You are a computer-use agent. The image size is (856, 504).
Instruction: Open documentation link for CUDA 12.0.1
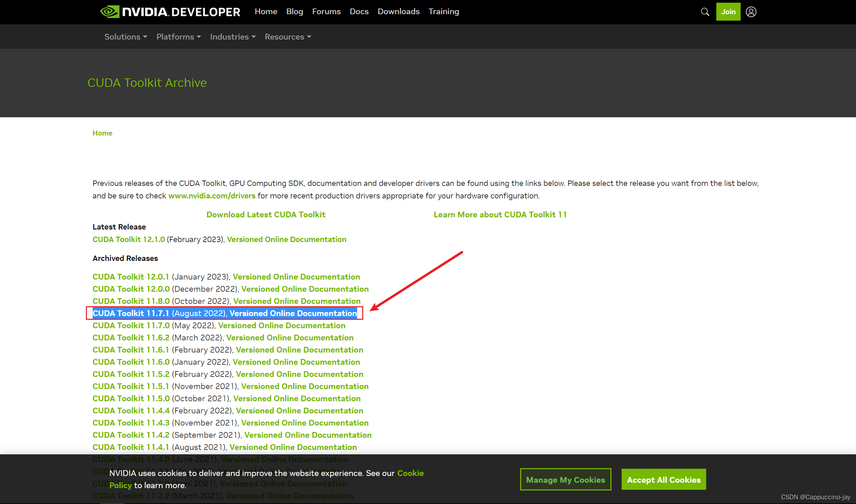tap(296, 277)
